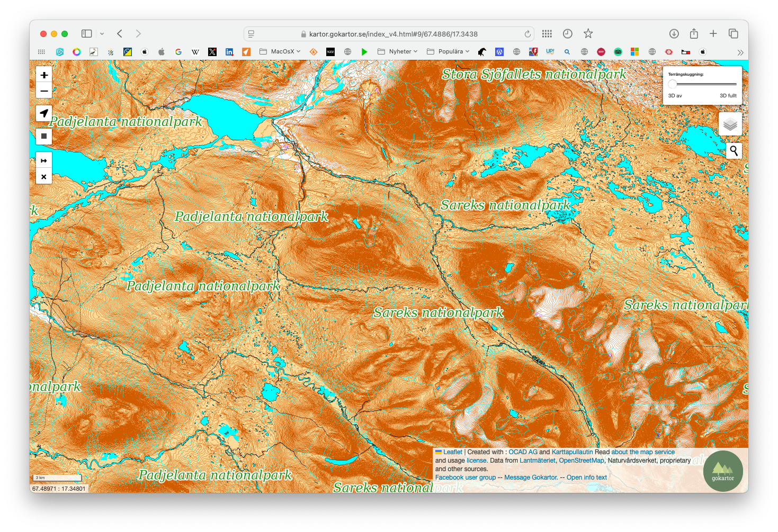
Task: Open the MacOsX bookmarks folder
Action: 280,52
